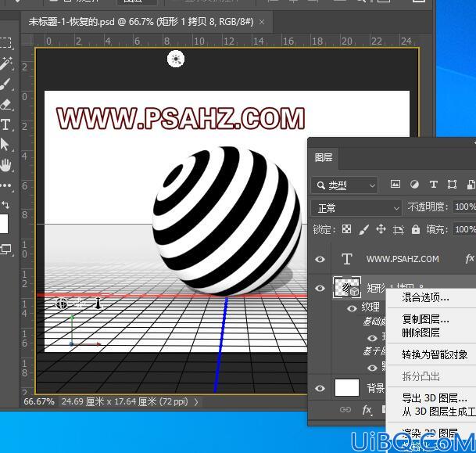Screen dimensions: 476x453
Task: Click the white 背景 layer thumbnail
Action: click(x=347, y=388)
